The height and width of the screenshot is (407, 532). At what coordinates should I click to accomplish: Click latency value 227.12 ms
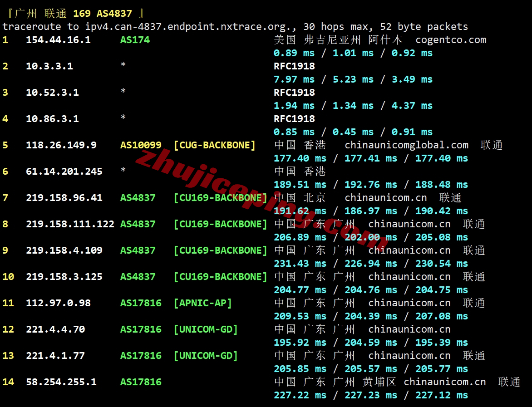pyautogui.click(x=442, y=396)
